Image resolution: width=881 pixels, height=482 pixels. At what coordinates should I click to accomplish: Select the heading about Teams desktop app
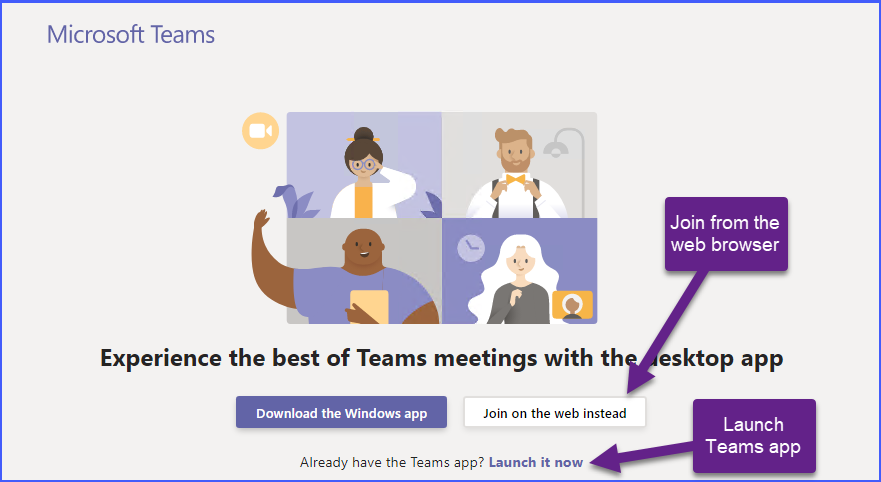point(442,358)
